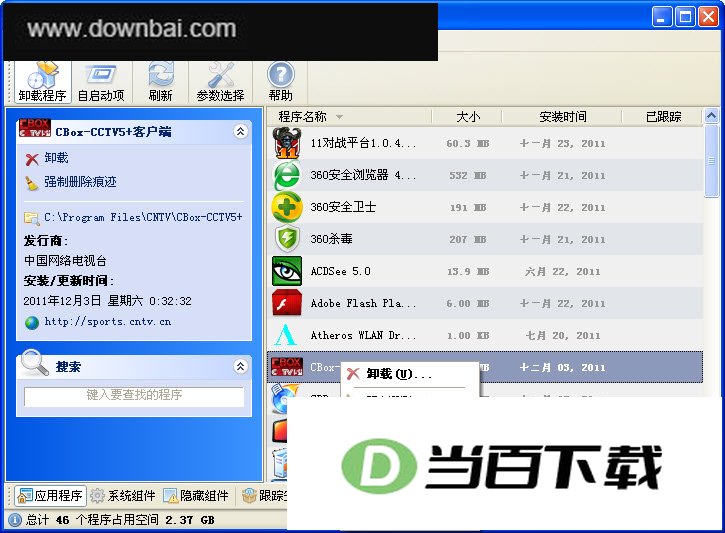Viewport: 725px width, 533px height.
Task: Switch to the 应用程序 applications tab
Action: click(x=50, y=496)
